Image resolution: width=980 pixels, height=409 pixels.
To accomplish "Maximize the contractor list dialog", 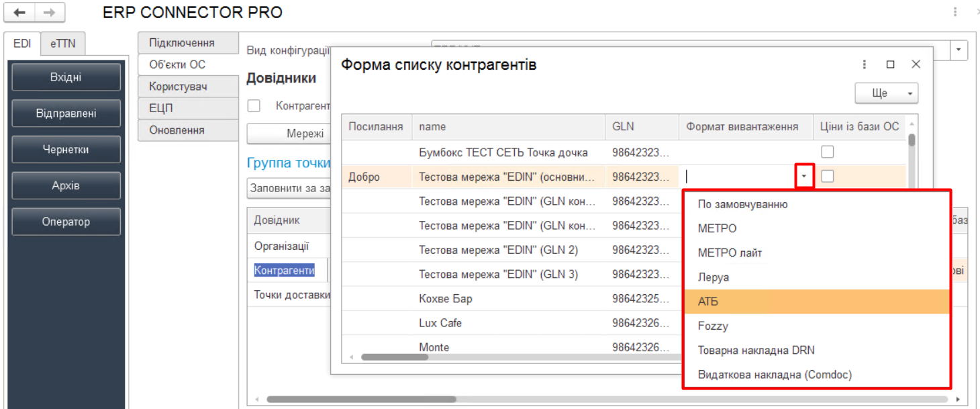I will [890, 64].
